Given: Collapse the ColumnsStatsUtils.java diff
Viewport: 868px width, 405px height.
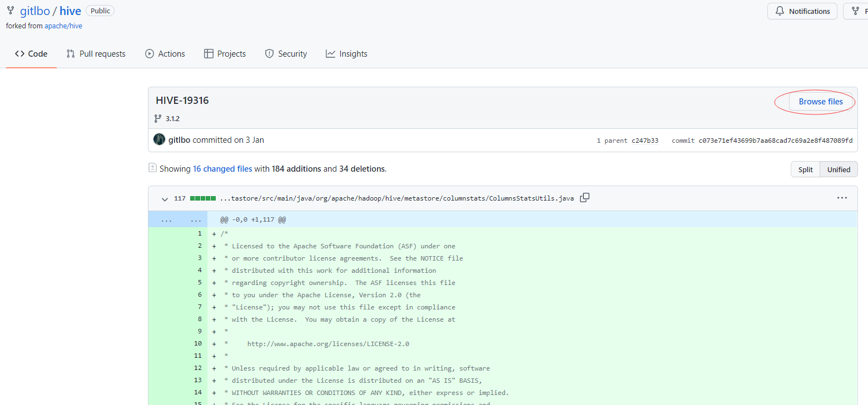Looking at the screenshot, I should click(x=165, y=198).
